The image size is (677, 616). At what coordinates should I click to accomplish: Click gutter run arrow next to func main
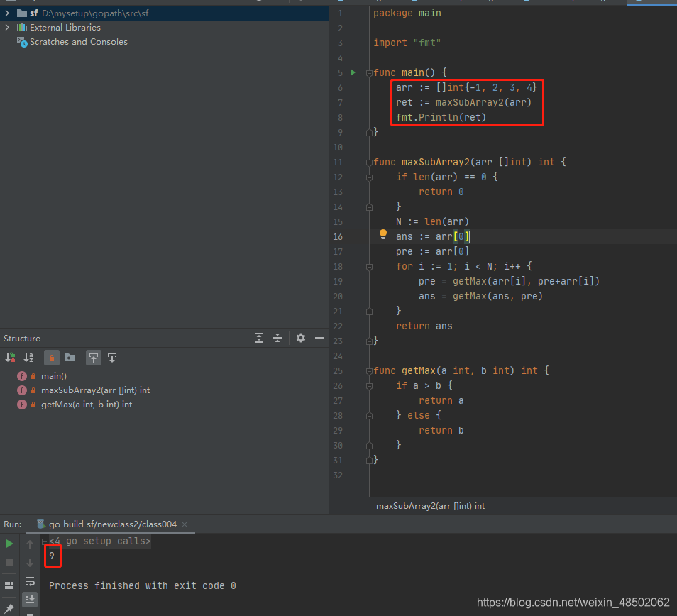pos(353,72)
